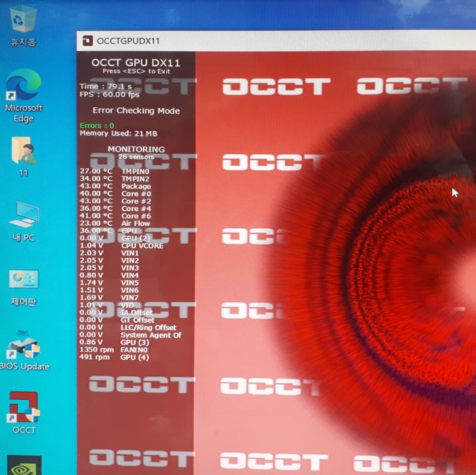Click the Memory Used: 21 MB line

point(118,134)
